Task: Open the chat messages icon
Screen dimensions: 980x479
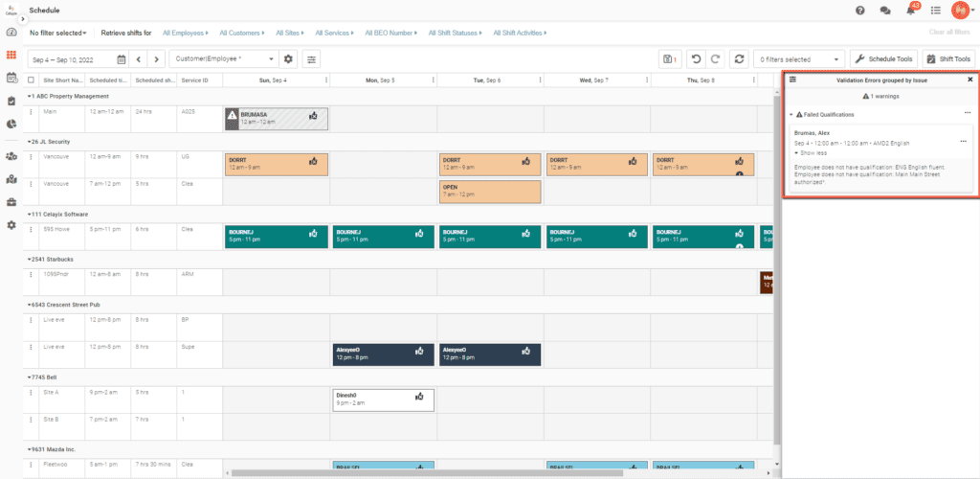Action: pyautogui.click(x=884, y=11)
